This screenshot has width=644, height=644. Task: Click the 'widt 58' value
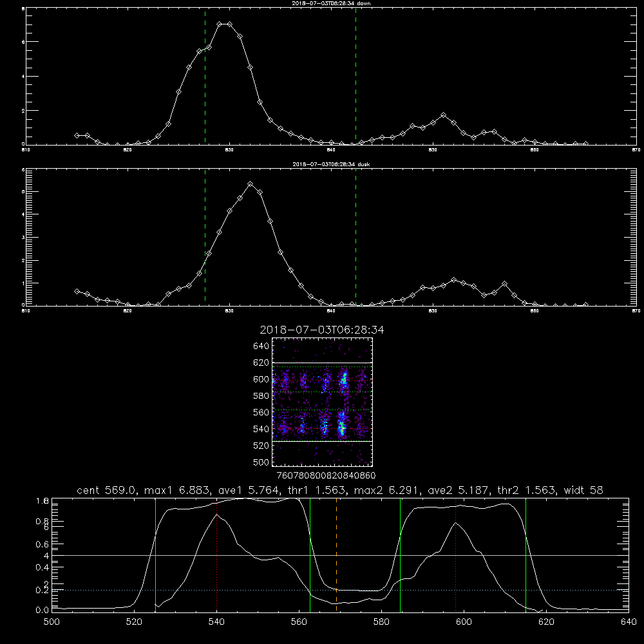[x=583, y=490]
